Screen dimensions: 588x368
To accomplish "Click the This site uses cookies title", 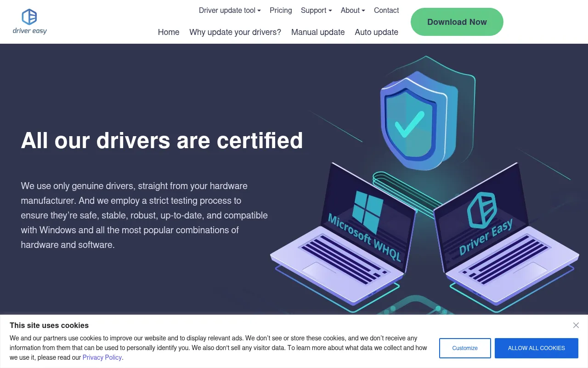I will [x=49, y=325].
